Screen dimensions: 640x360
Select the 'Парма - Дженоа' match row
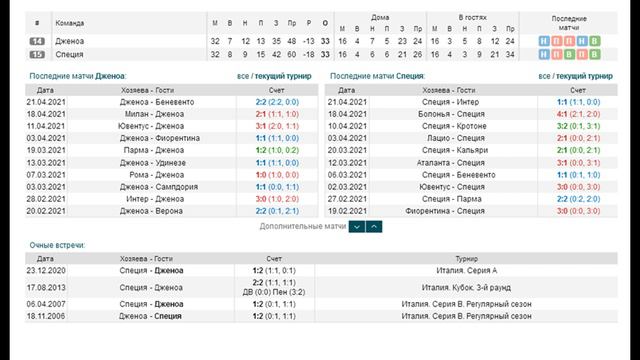pyautogui.click(x=171, y=150)
